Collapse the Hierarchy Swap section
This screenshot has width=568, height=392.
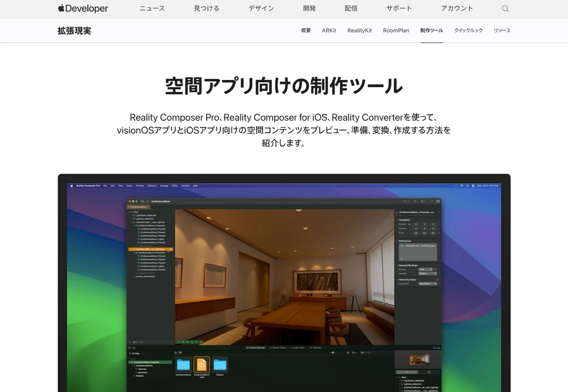397,280
